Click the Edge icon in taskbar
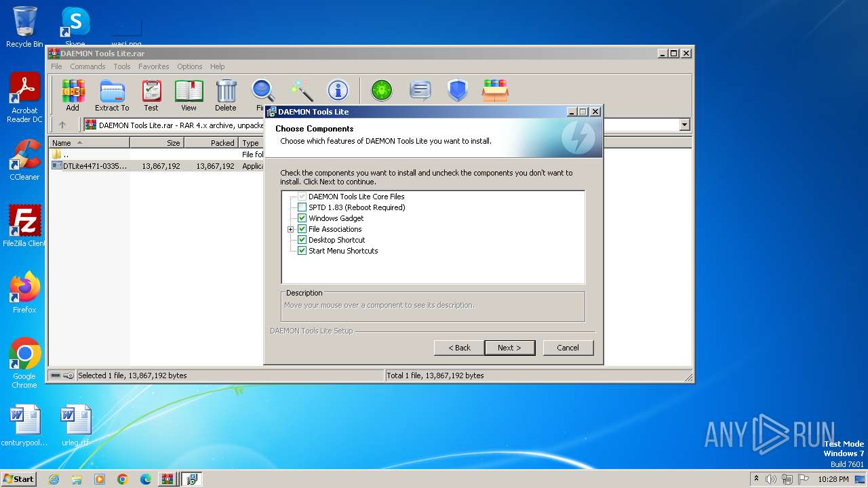868x488 pixels. [x=146, y=479]
